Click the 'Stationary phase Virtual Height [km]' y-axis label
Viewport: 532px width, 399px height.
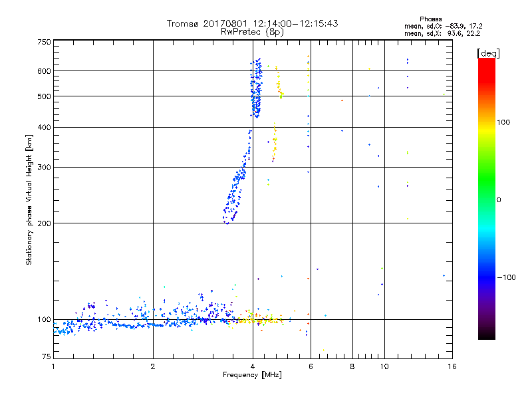tap(29, 199)
